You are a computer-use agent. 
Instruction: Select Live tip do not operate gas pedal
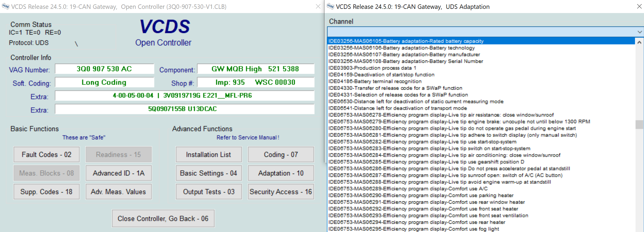(x=481, y=128)
